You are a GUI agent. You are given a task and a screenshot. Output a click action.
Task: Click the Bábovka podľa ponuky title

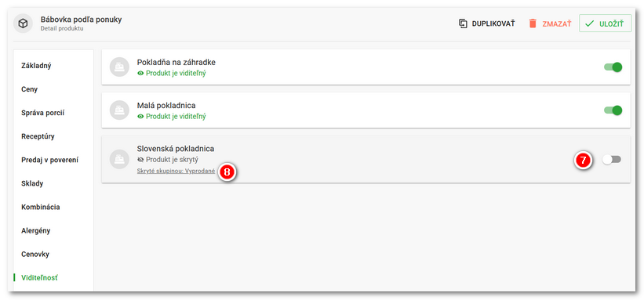tap(81, 20)
